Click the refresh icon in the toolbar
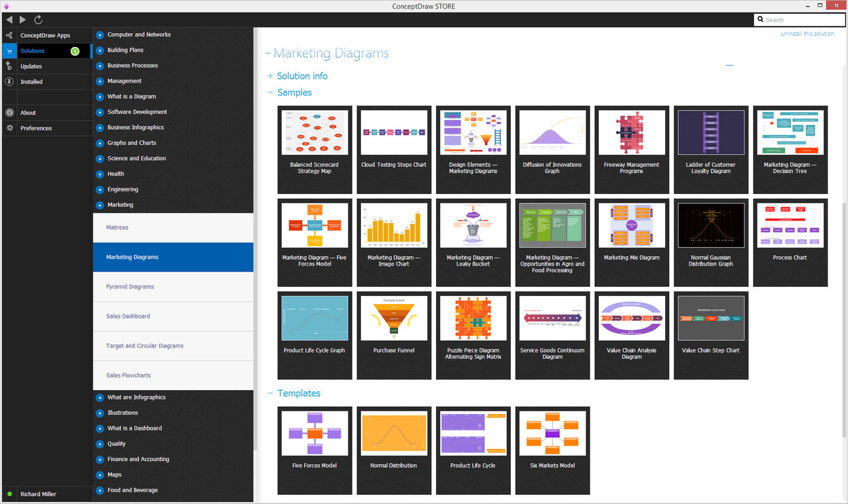This screenshot has height=504, width=848. [38, 20]
